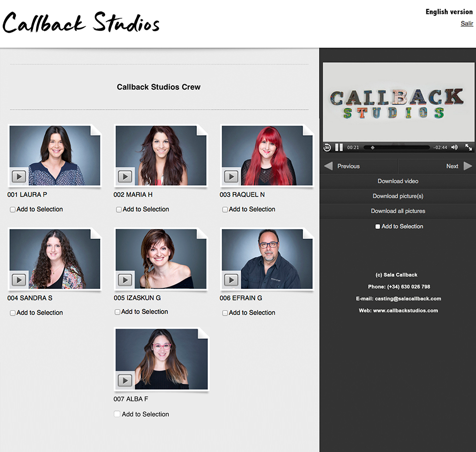Check Add to Selection for SANDRA S
The height and width of the screenshot is (452, 476).
(12, 313)
